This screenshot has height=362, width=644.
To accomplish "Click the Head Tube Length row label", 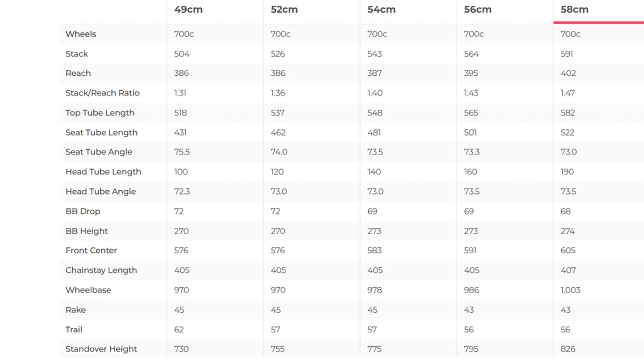I will pyautogui.click(x=103, y=172).
